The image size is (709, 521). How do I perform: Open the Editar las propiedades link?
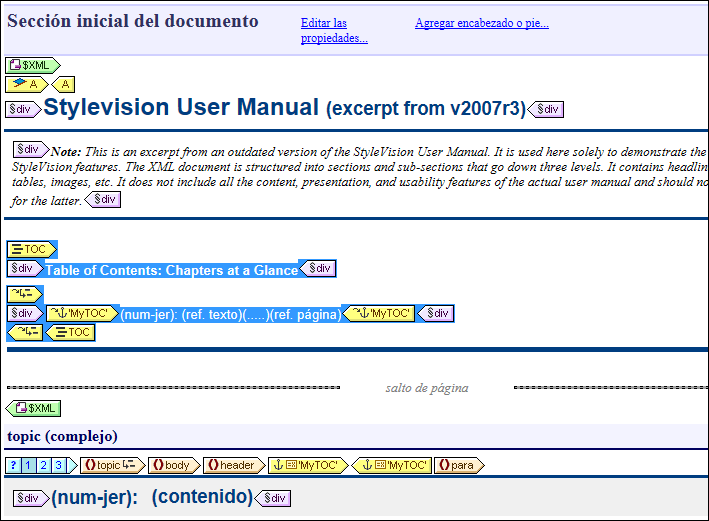click(x=334, y=30)
